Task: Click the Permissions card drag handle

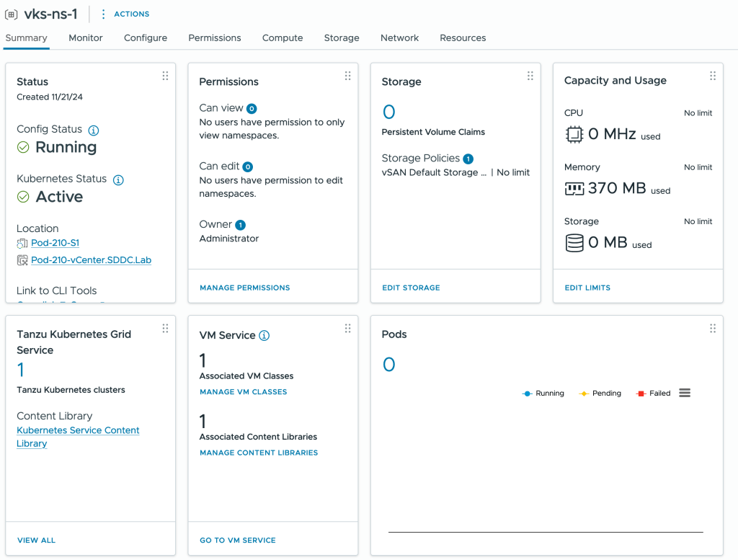Action: tap(347, 76)
